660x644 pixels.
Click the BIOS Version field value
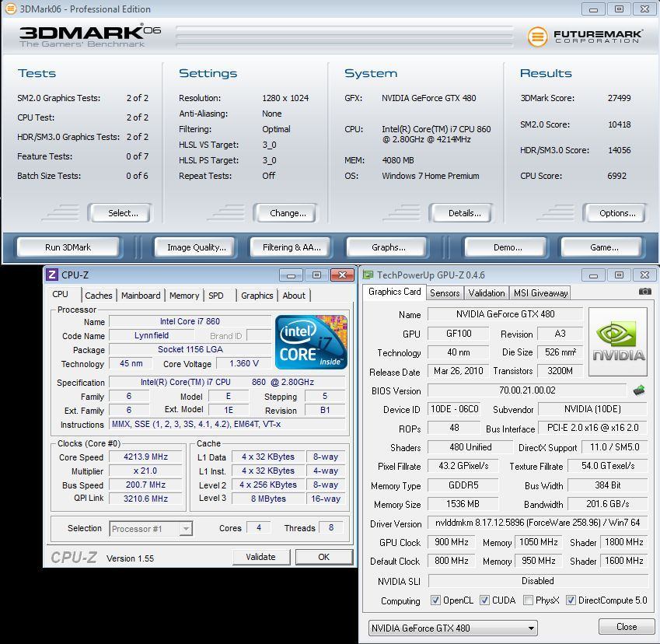[527, 390]
